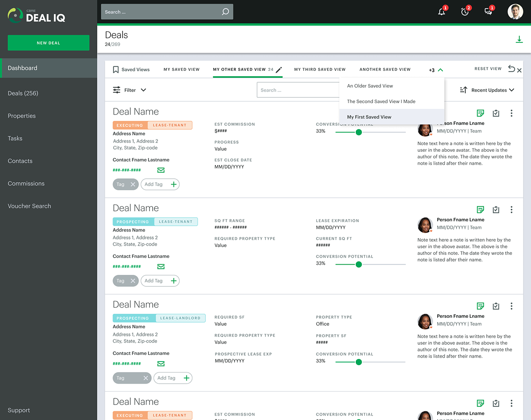Image resolution: width=531 pixels, height=420 pixels.
Task: Click Add Tag on Prospecting Lease-Landlord deal
Action: coord(173,378)
